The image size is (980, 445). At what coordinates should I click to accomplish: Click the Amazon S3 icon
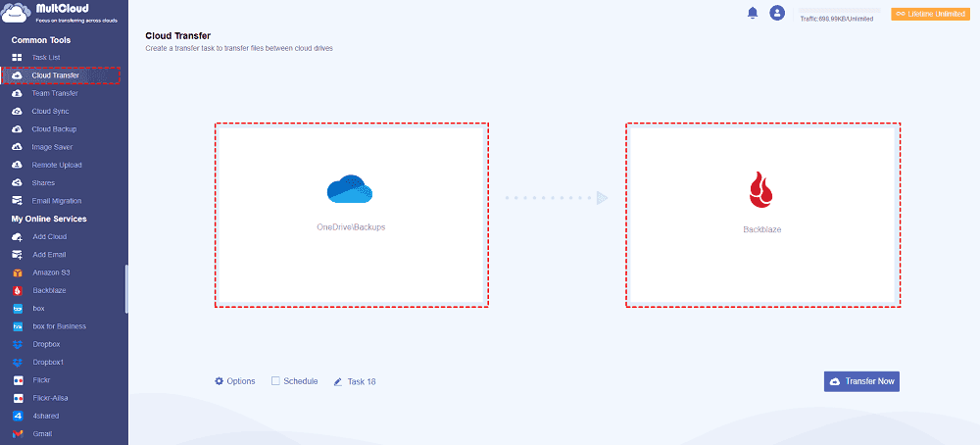18,273
